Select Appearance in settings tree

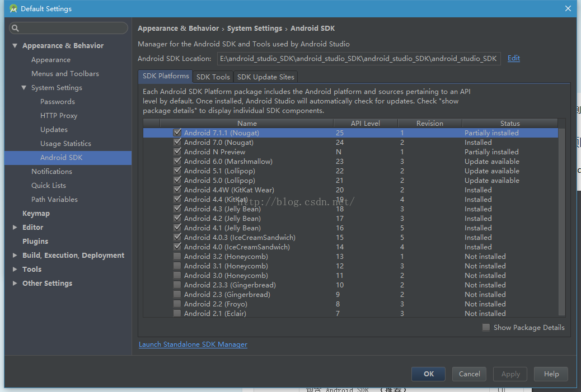click(51, 60)
